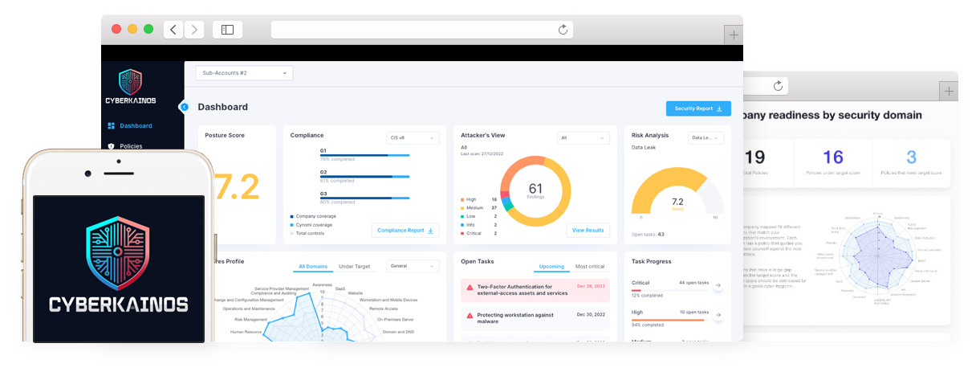980x372 pixels.
Task: Click the 7.2 risk gauge value
Action: 677,202
